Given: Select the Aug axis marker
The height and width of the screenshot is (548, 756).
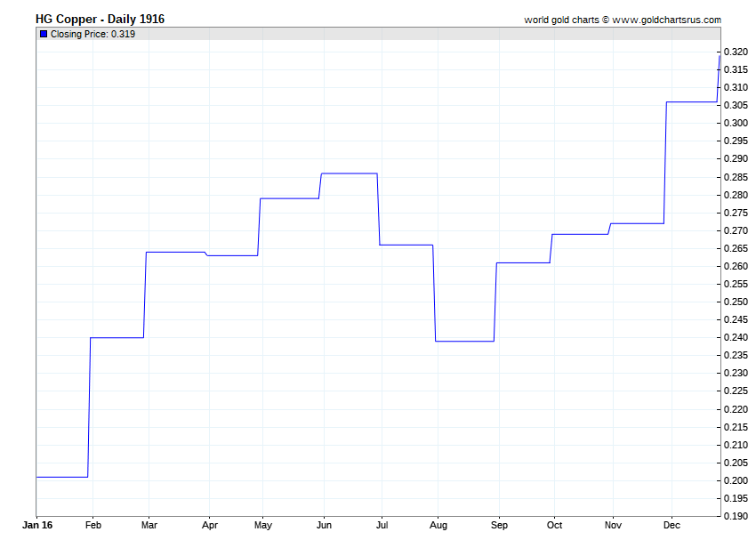Looking at the screenshot, I should 438,525.
